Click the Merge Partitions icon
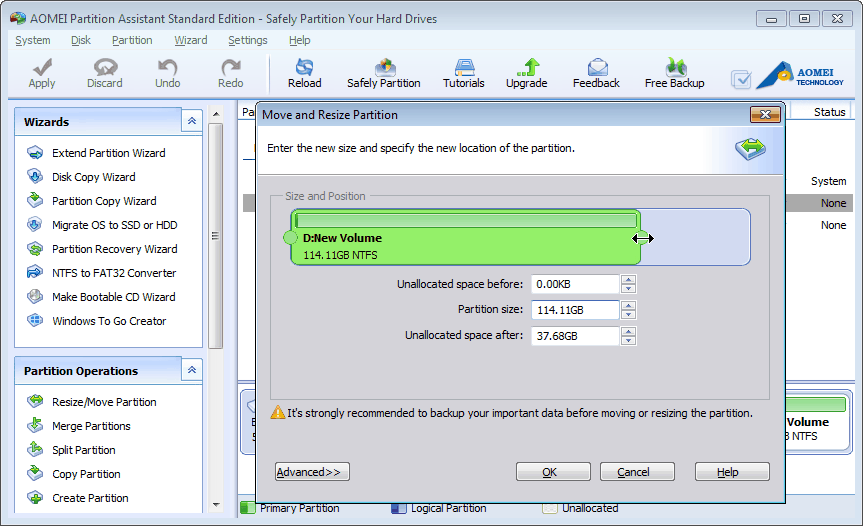 tap(35, 425)
